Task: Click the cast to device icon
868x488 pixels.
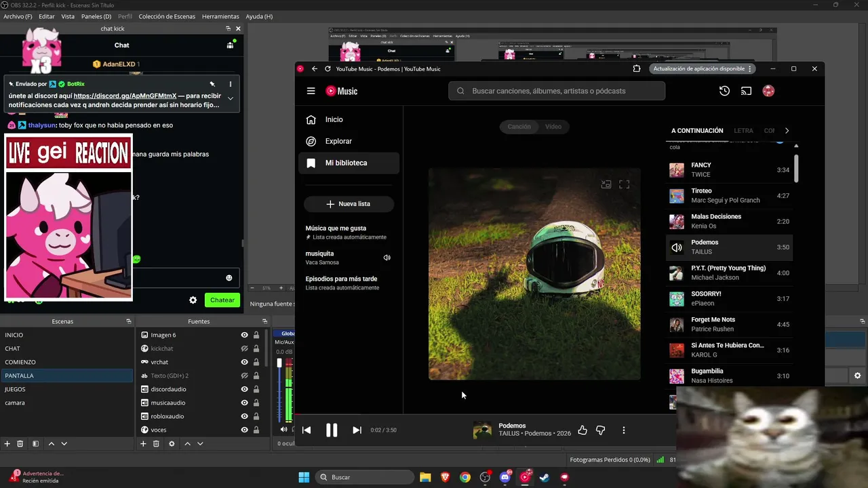Action: click(x=746, y=91)
